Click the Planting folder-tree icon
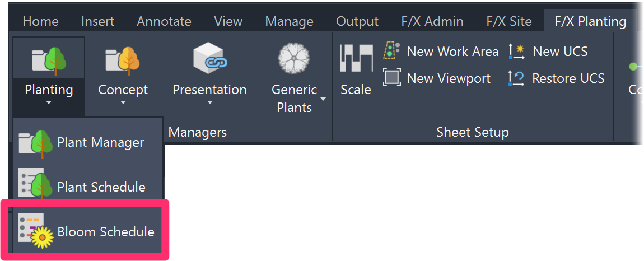The image size is (644, 261). tap(49, 60)
